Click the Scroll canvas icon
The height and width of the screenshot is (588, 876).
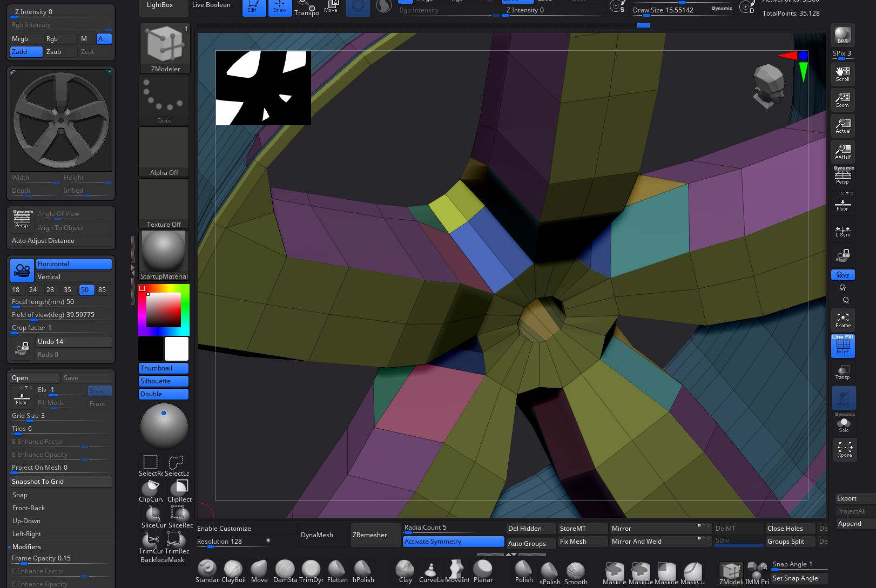pyautogui.click(x=843, y=73)
